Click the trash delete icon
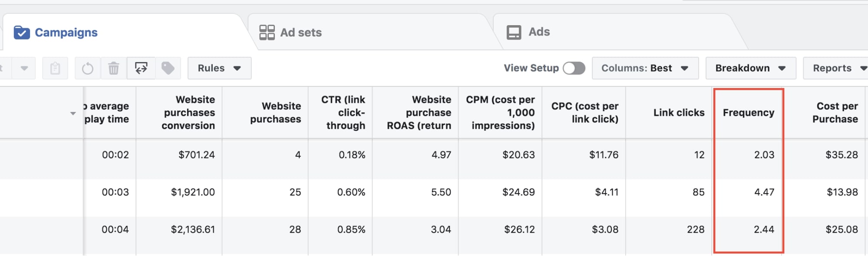The height and width of the screenshot is (256, 868). coord(114,68)
